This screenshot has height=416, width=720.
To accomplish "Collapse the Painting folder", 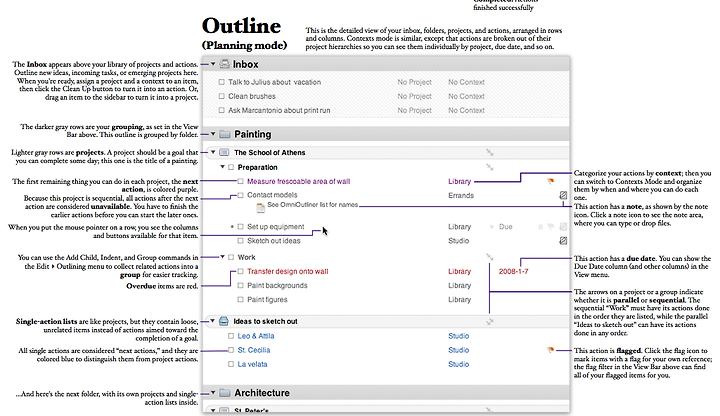I will click(x=213, y=134).
